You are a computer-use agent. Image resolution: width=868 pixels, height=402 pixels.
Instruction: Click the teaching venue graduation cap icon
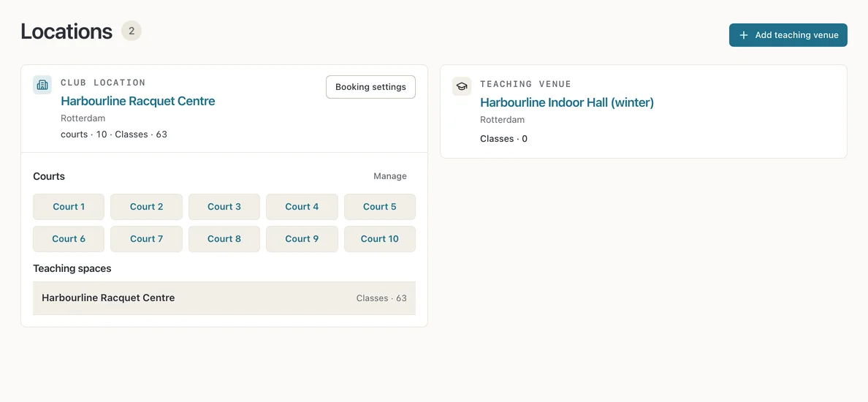[462, 86]
